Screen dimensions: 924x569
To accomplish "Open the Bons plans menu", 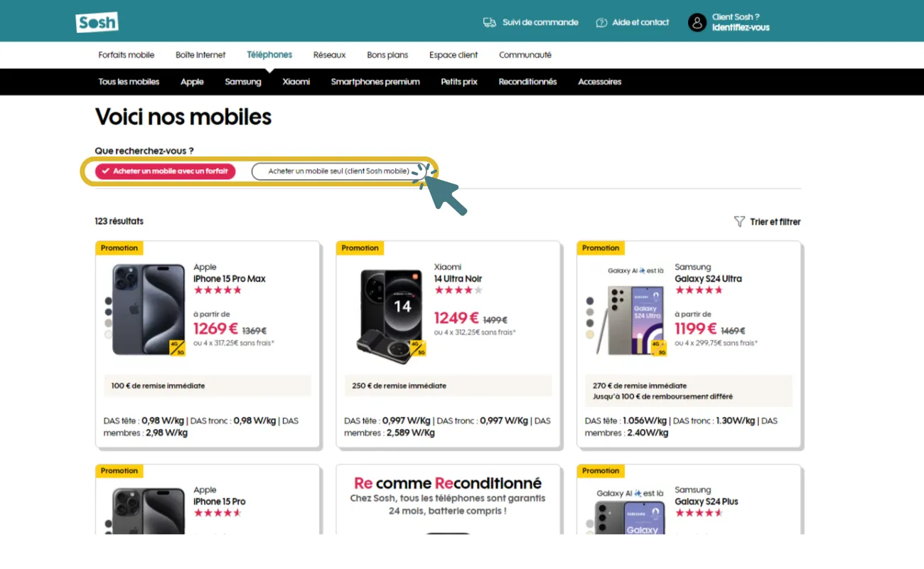I will click(x=387, y=55).
